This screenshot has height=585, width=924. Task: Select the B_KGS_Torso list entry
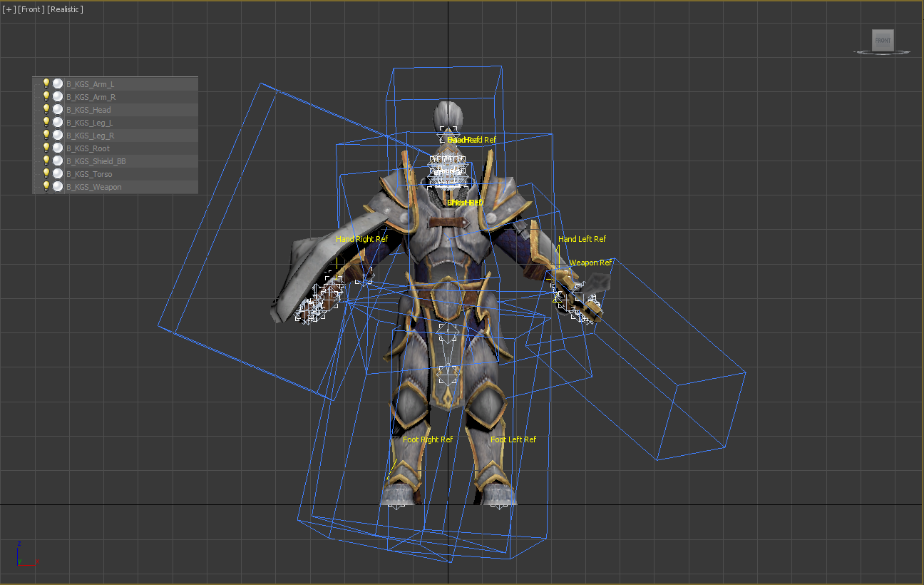89,174
